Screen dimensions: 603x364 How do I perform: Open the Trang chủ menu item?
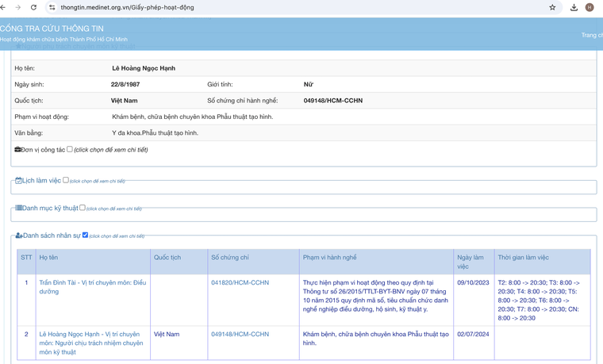(x=591, y=35)
